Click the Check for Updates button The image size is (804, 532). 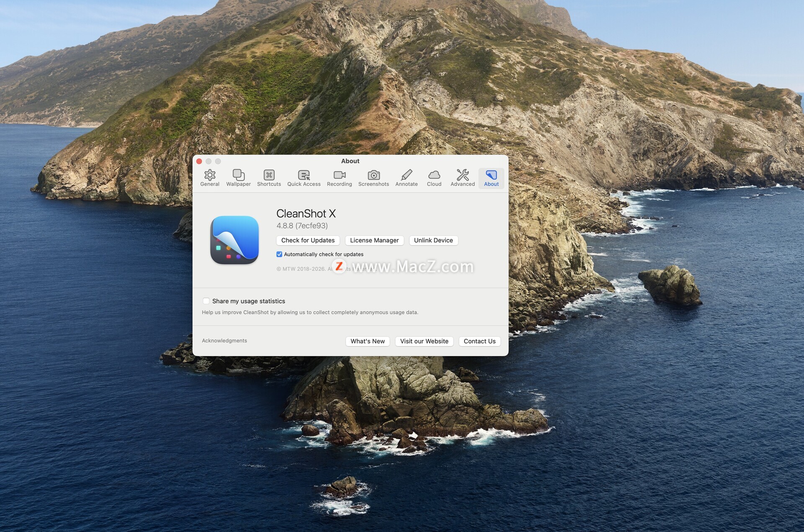pos(308,240)
